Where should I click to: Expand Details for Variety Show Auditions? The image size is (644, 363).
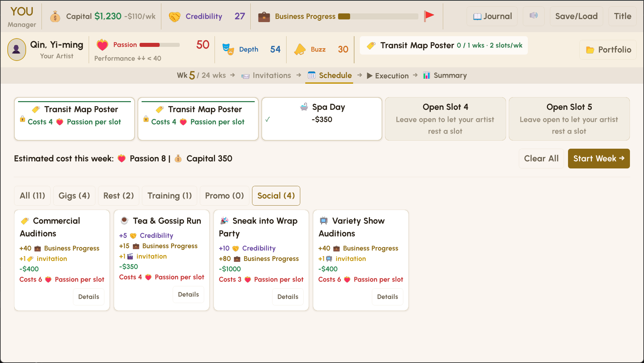click(387, 297)
